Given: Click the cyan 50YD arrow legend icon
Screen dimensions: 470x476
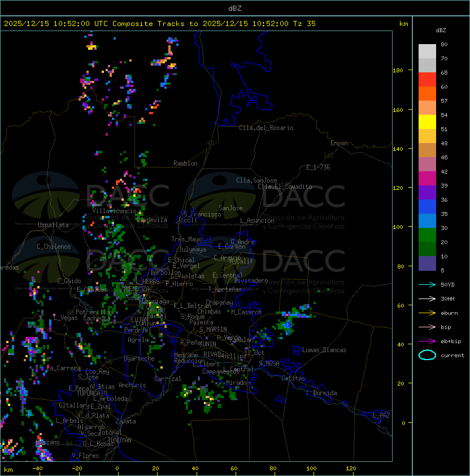Looking at the screenshot, I should tap(427, 285).
